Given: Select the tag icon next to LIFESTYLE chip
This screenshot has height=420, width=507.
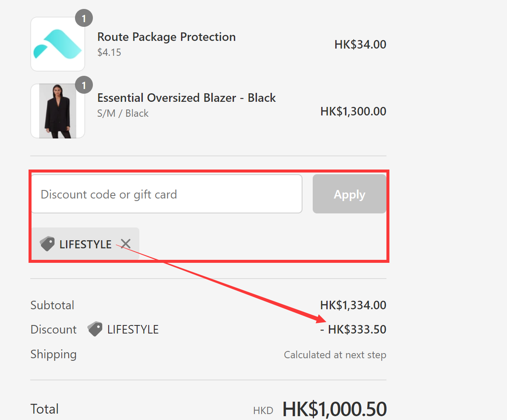Looking at the screenshot, I should [x=46, y=244].
